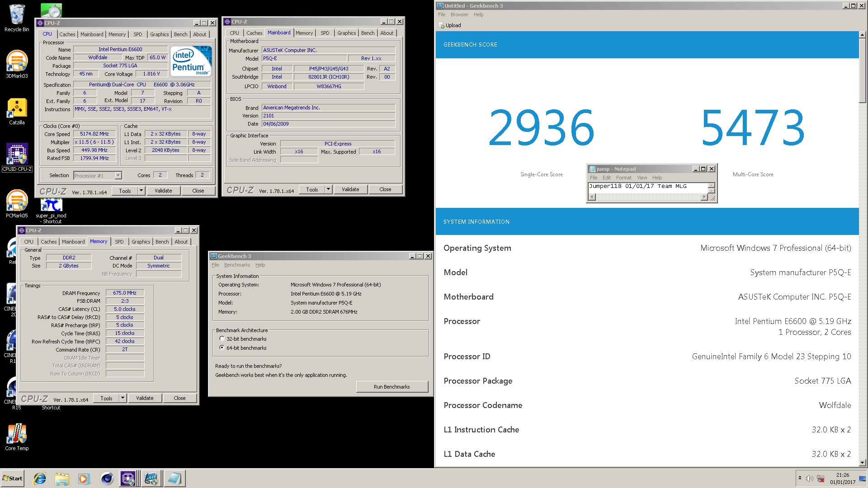The width and height of the screenshot is (868, 488).
Task: Click Tools button in Mainboard CPU-Z window
Action: [312, 189]
